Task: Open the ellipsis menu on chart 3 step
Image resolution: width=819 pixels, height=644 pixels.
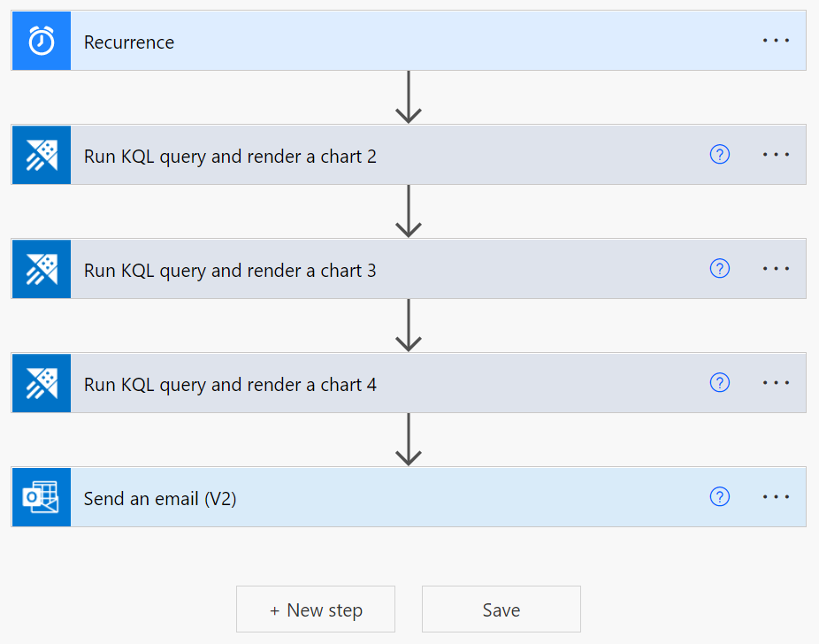Action: [776, 269]
